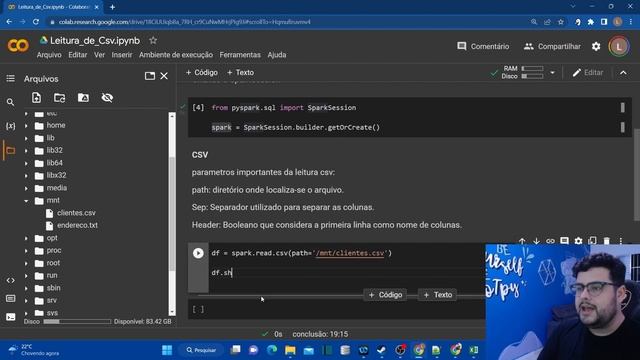The height and width of the screenshot is (360, 640).
Task: Select the files folder sidebar icon
Action: (11, 151)
